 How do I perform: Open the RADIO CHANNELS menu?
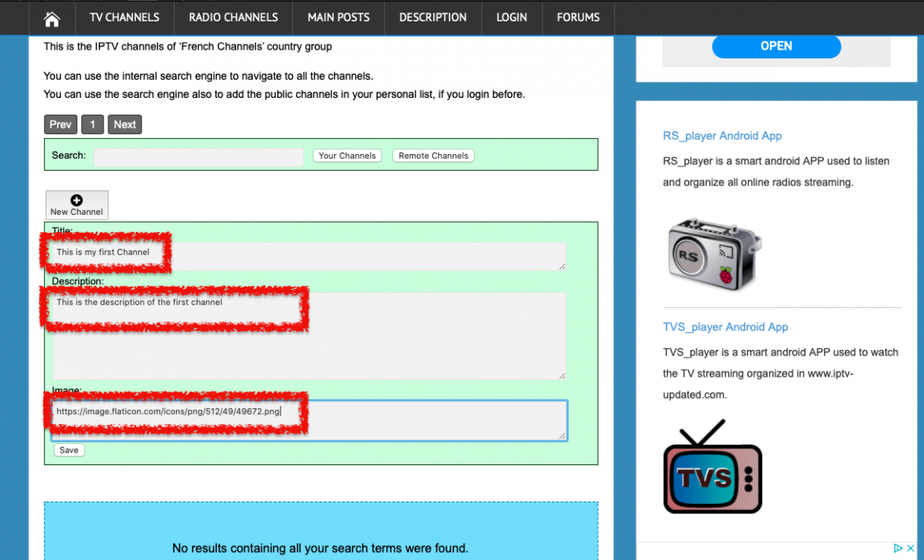tap(232, 17)
